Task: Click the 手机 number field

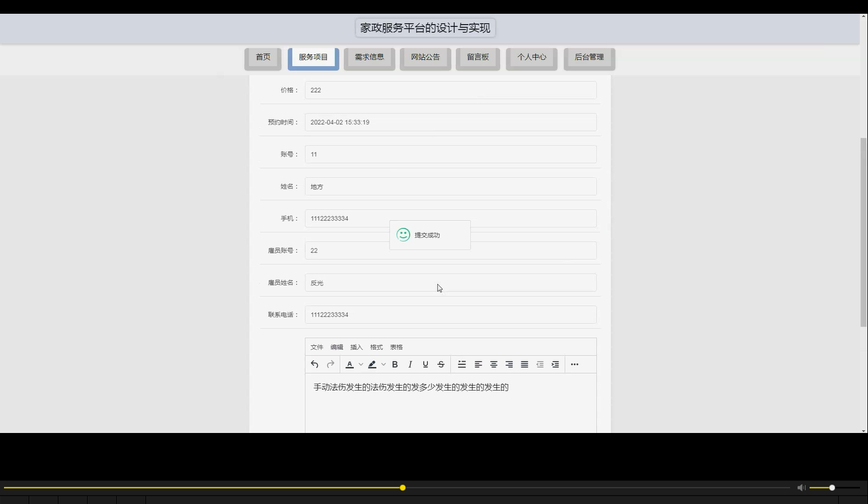Action: tap(451, 218)
